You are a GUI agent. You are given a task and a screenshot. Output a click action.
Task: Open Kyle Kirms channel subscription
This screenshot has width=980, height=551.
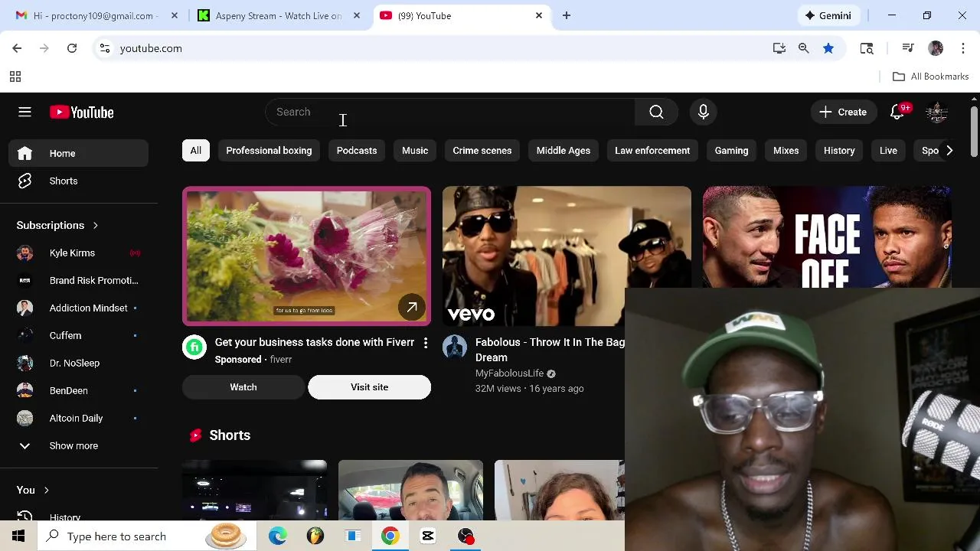[x=79, y=253]
